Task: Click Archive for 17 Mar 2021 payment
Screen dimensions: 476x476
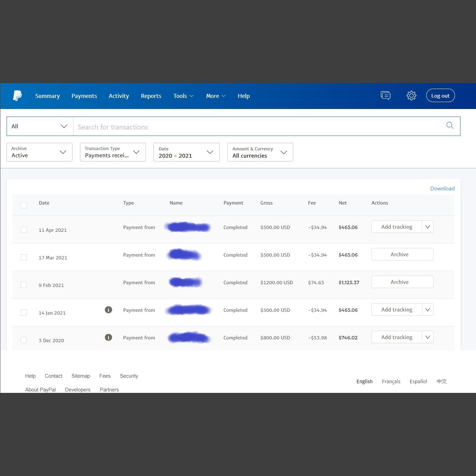Action: pos(402,254)
